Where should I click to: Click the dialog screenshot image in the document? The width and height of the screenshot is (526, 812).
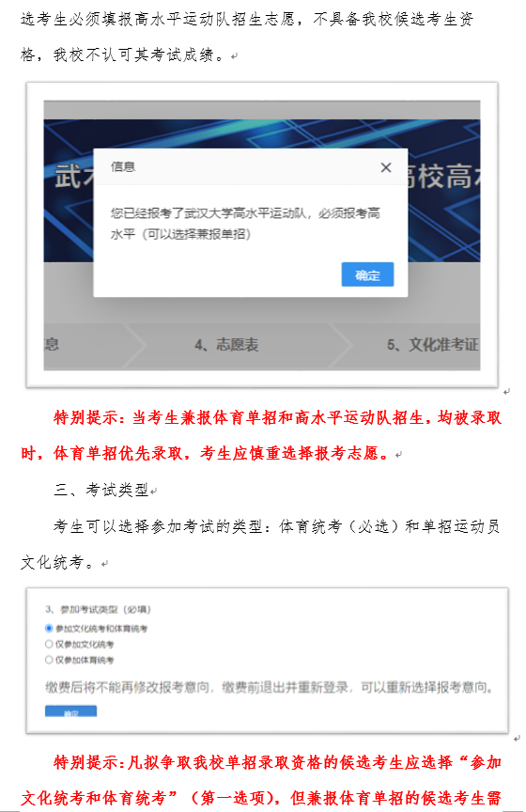(262, 235)
